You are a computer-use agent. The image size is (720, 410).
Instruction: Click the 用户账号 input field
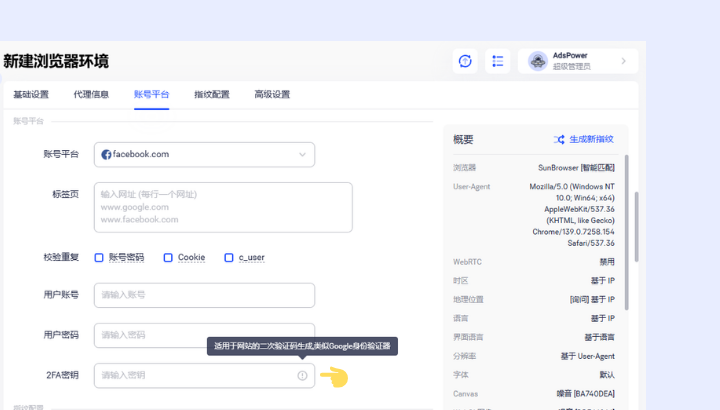pos(204,295)
